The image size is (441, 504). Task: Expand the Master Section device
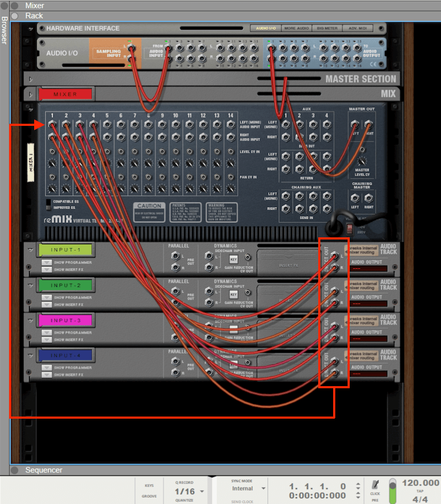30,79
